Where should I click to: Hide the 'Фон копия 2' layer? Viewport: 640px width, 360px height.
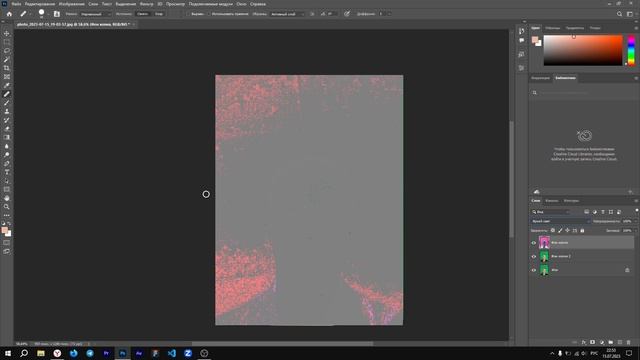[x=533, y=256]
